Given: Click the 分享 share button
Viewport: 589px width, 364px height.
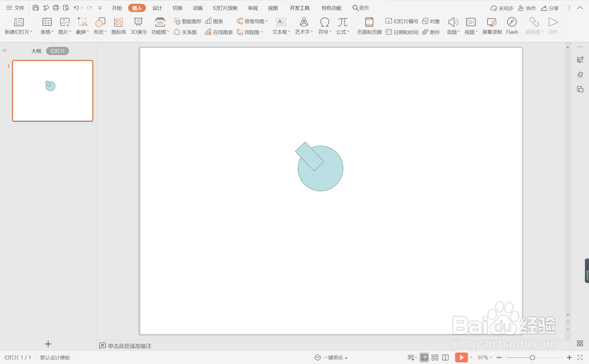Looking at the screenshot, I should (x=550, y=8).
